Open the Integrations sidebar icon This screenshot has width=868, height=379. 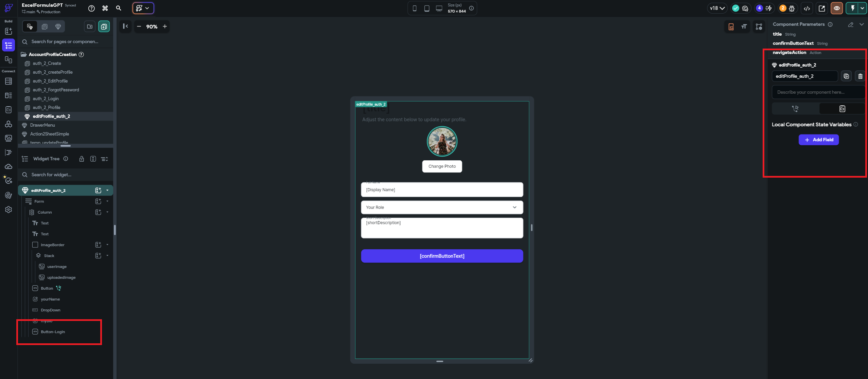(x=8, y=124)
